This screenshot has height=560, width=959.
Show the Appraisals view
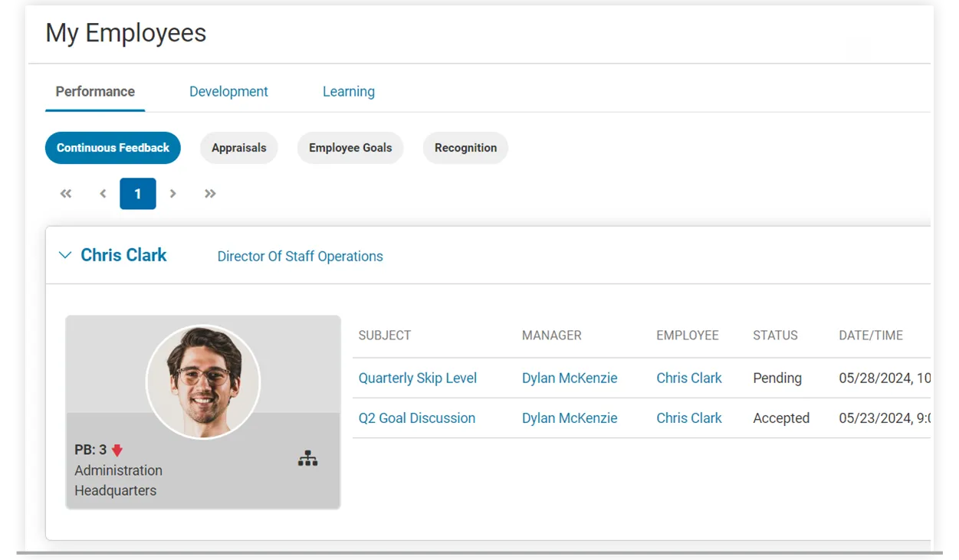point(239,148)
